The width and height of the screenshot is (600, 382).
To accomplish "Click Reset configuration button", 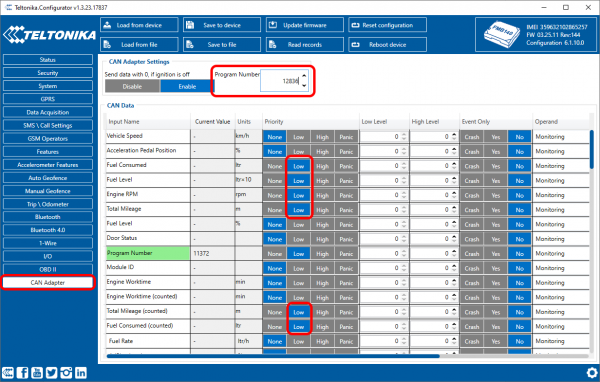I will (x=387, y=25).
